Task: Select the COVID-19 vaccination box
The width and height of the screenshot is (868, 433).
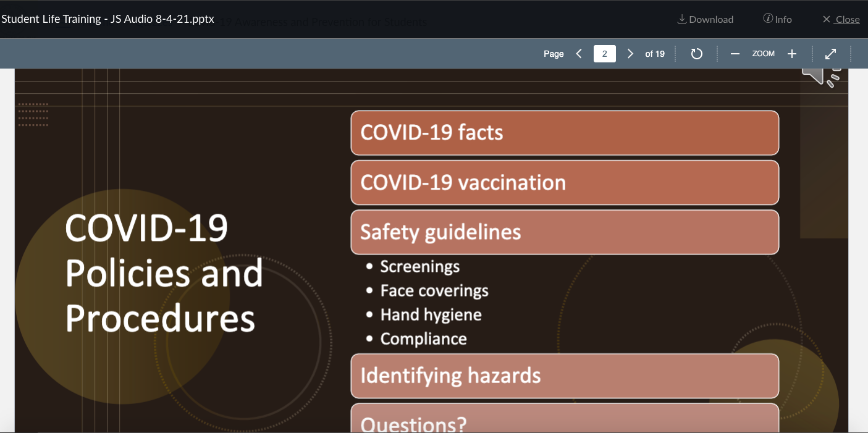Action: tap(564, 183)
